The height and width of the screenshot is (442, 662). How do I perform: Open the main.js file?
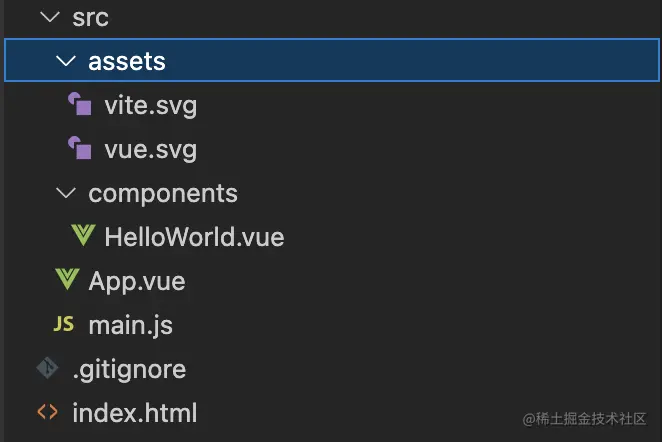coord(131,325)
